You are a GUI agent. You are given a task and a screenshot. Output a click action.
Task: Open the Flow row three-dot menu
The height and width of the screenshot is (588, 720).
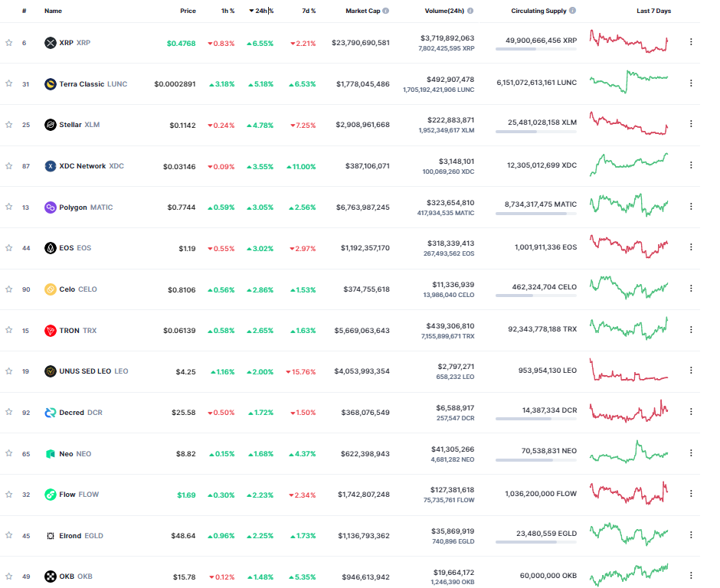[x=691, y=493]
